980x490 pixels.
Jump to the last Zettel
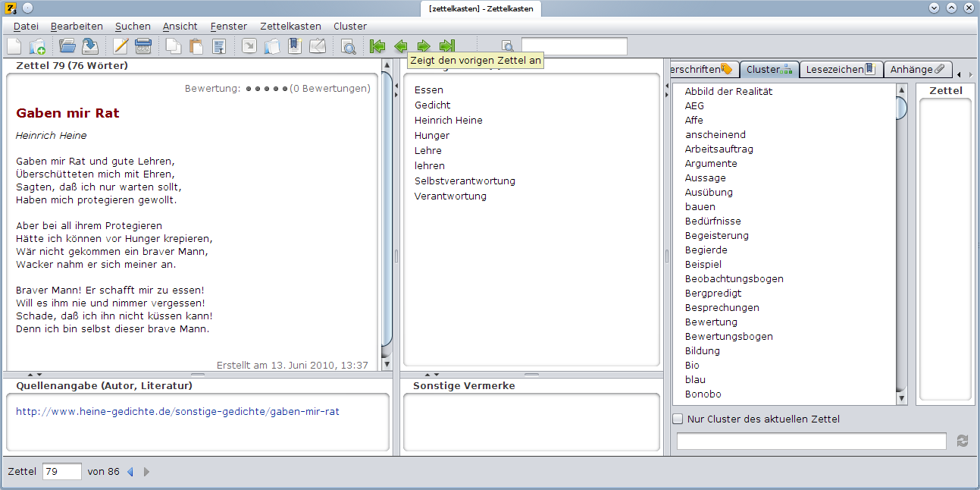tap(447, 46)
